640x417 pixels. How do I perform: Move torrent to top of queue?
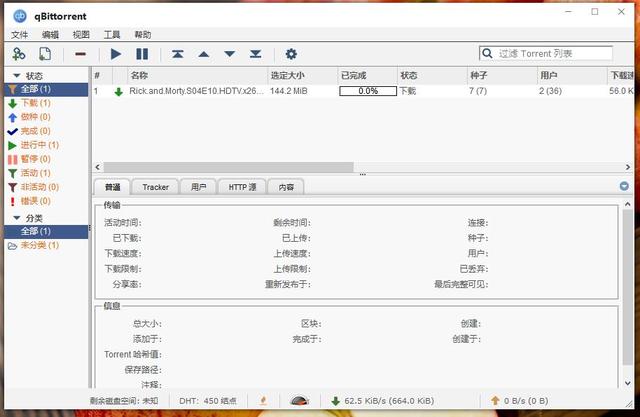click(x=178, y=54)
